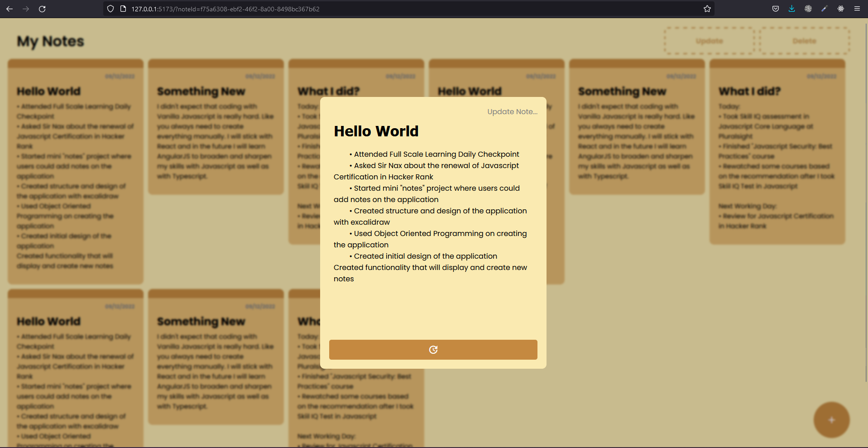The width and height of the screenshot is (868, 448).
Task: Click the round patterned extension icon
Action: pyautogui.click(x=808, y=9)
